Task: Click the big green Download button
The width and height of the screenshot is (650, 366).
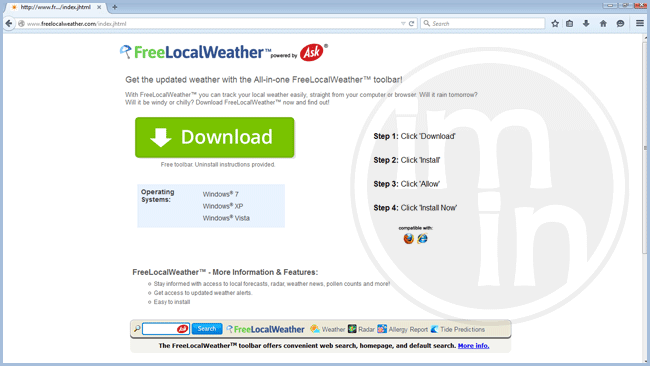Action: point(215,137)
